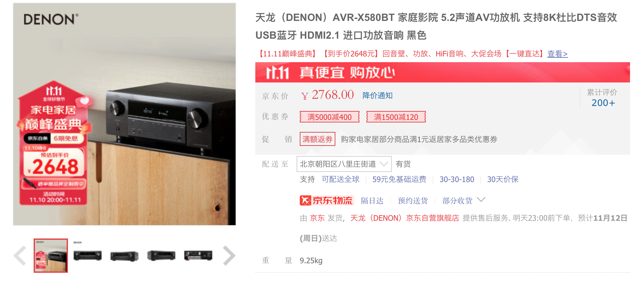This screenshot has width=644, height=281.
Task: Select the second front-view receiver thumbnail
Action: pos(88,256)
